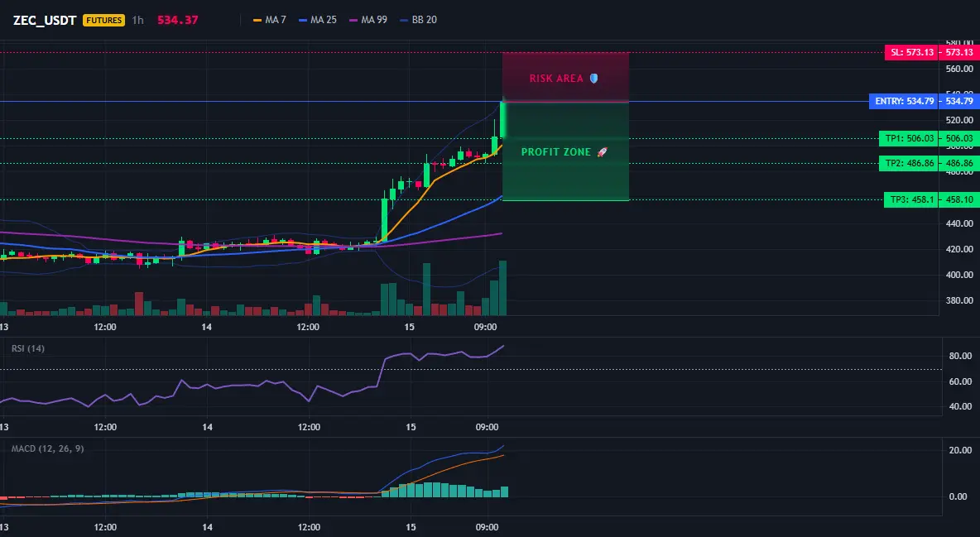
Task: Click the 520.00 price axis label
Action: (x=959, y=120)
